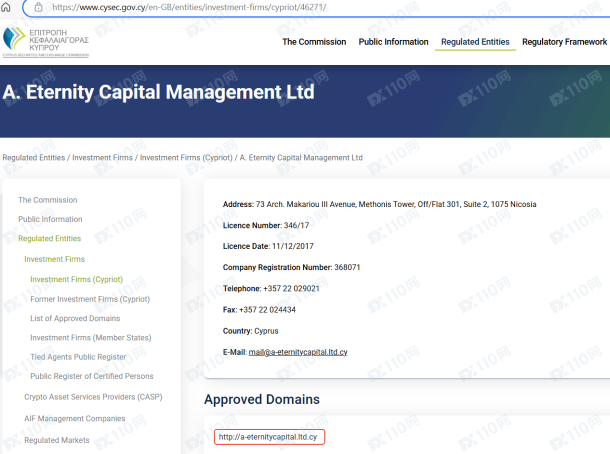Image resolution: width=610 pixels, height=454 pixels.
Task: Click the Licence Number 346/17 text
Action: [266, 225]
